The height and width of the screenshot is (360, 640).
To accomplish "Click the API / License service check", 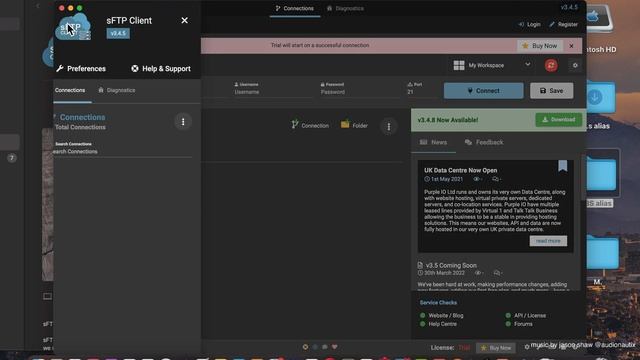I will (x=525, y=316).
